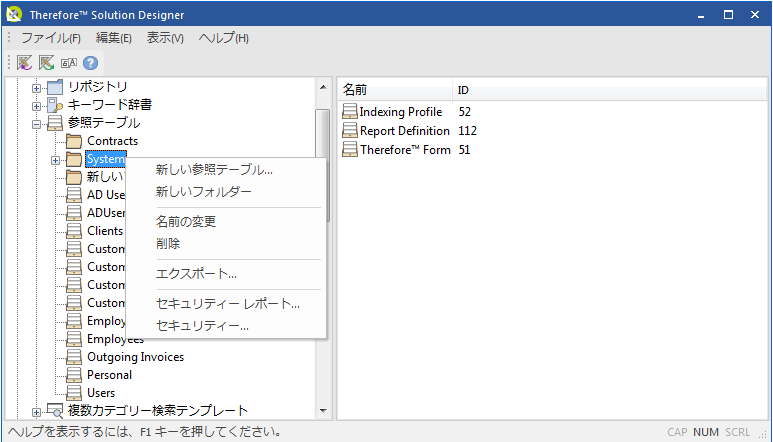Click the Report Definition table icon
773x442 pixels.
click(x=350, y=131)
